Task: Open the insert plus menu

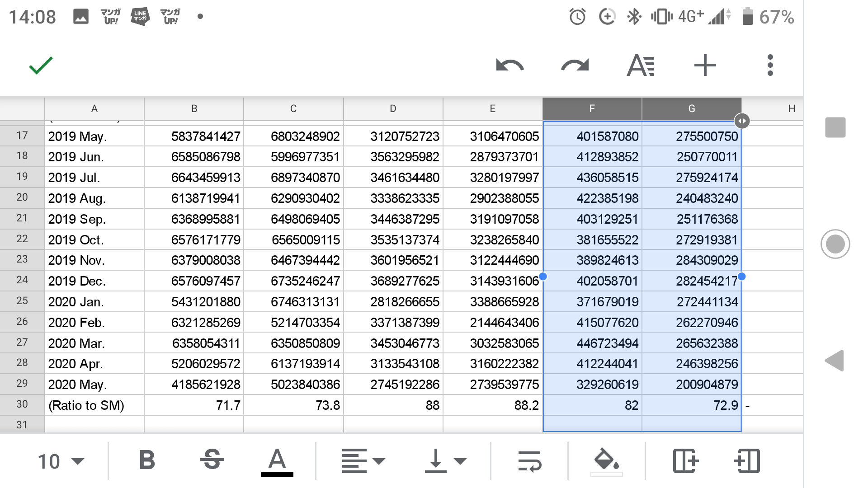Action: (705, 66)
